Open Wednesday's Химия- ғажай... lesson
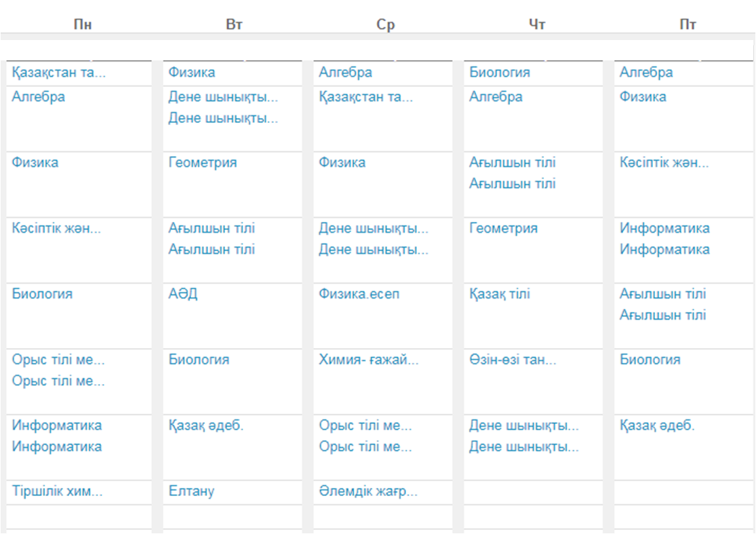 pos(368,360)
